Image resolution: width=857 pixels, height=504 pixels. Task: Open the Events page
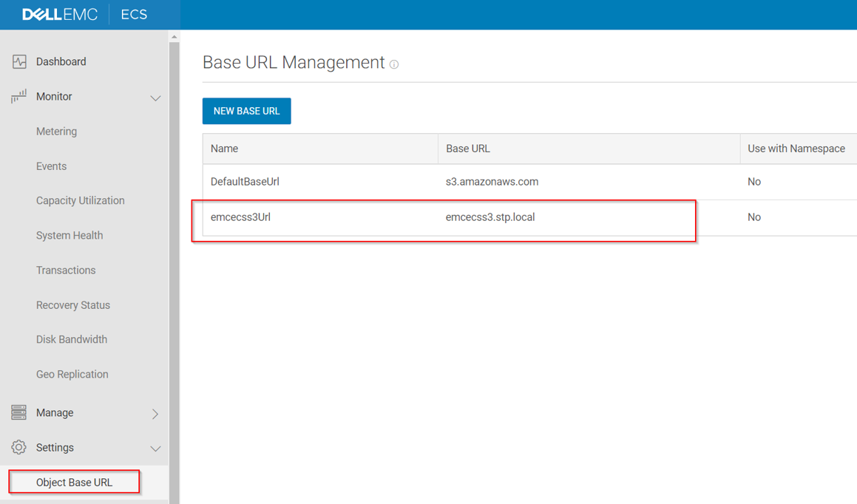[x=51, y=166]
